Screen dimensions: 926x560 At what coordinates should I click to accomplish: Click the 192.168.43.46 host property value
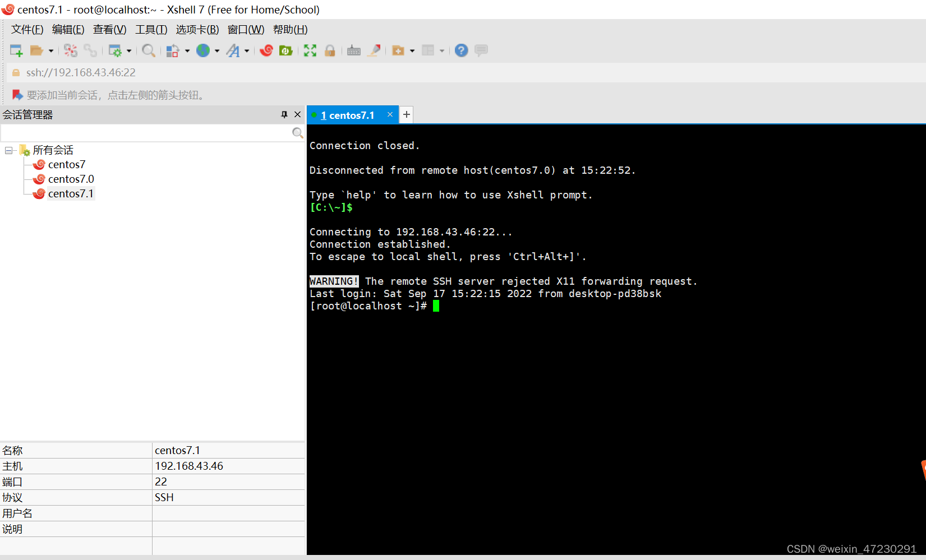coord(189,466)
